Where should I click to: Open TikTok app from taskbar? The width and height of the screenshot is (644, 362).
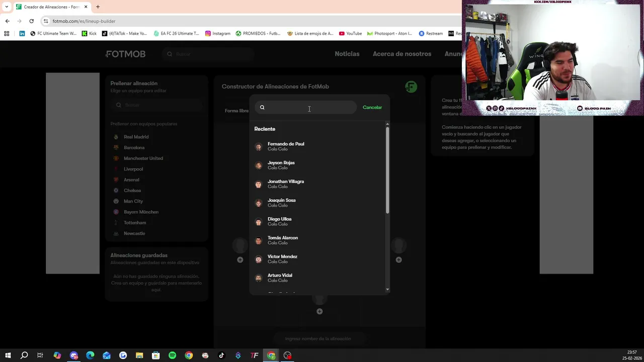[x=221, y=355]
